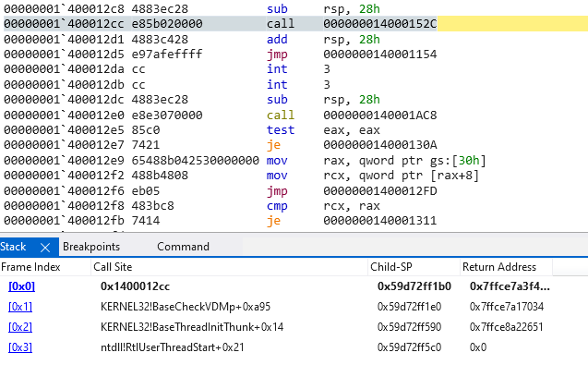Open stack frame link [0x2]

tap(20, 327)
